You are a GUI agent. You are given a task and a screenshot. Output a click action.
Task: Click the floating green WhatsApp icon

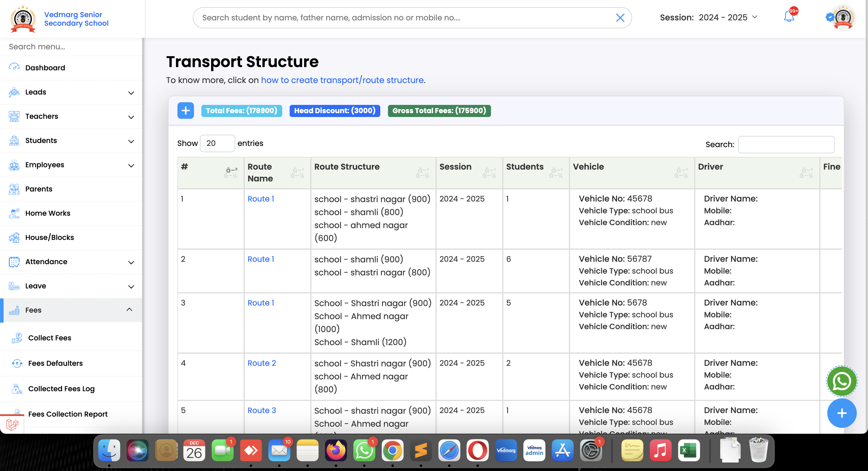point(841,381)
